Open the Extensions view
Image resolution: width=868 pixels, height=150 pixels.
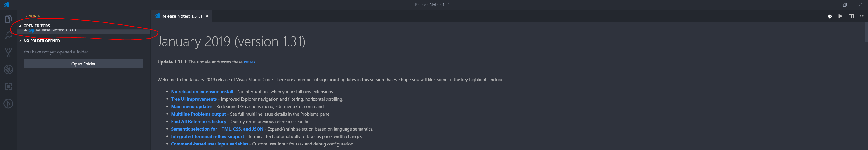point(8,87)
